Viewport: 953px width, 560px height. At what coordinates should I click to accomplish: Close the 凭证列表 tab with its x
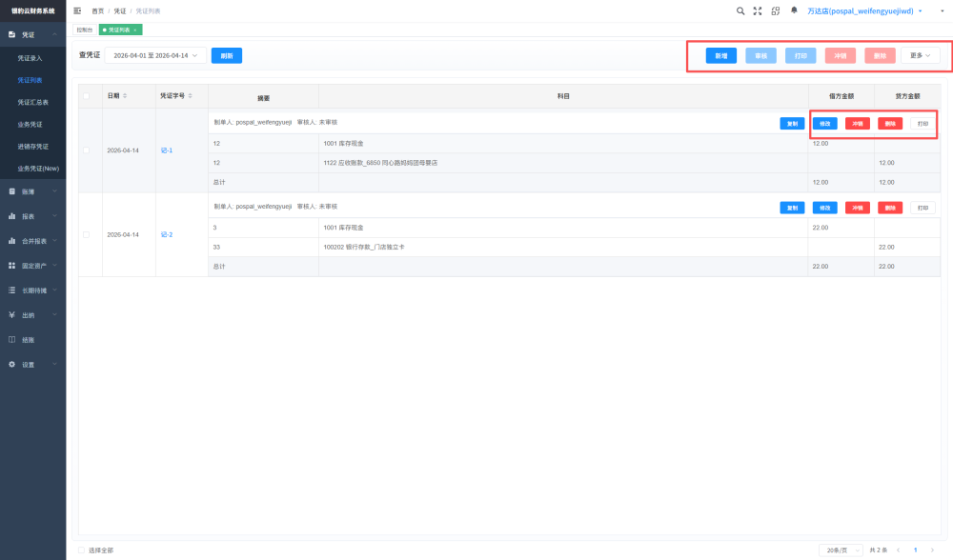(x=135, y=30)
